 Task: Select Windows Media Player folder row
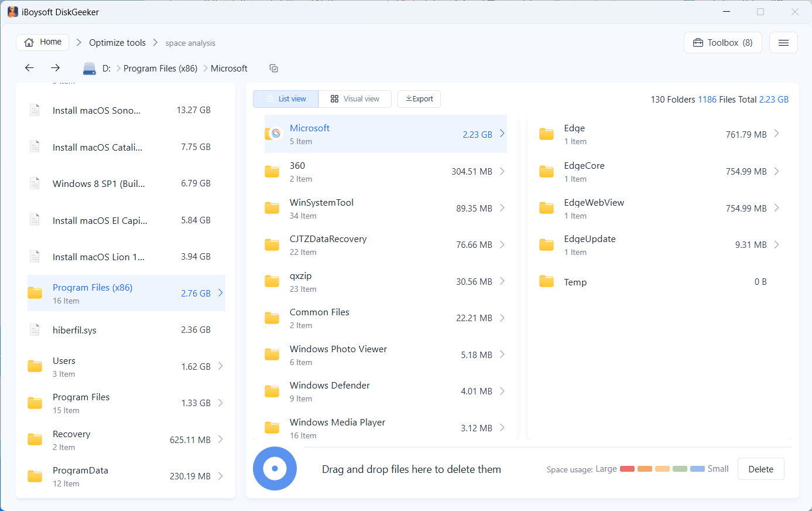tap(386, 428)
